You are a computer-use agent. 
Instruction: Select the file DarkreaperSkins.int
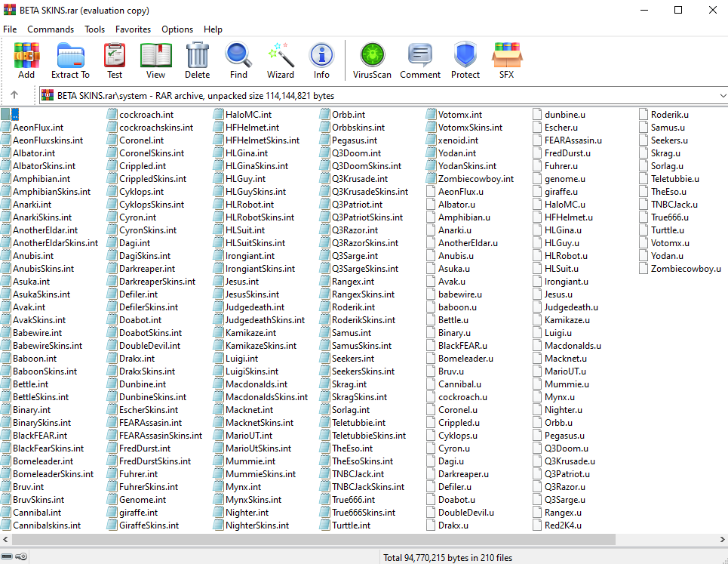click(158, 281)
